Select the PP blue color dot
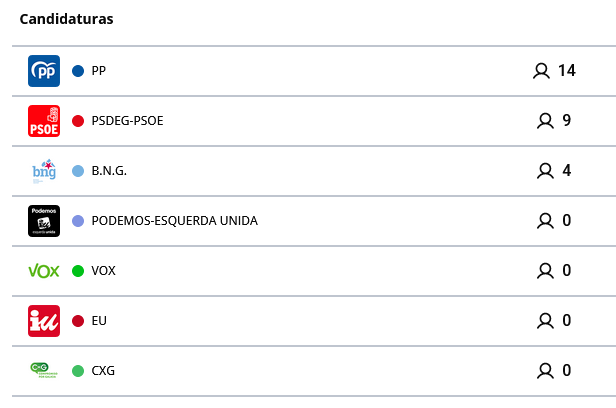This screenshot has height=408, width=616. pyautogui.click(x=78, y=71)
